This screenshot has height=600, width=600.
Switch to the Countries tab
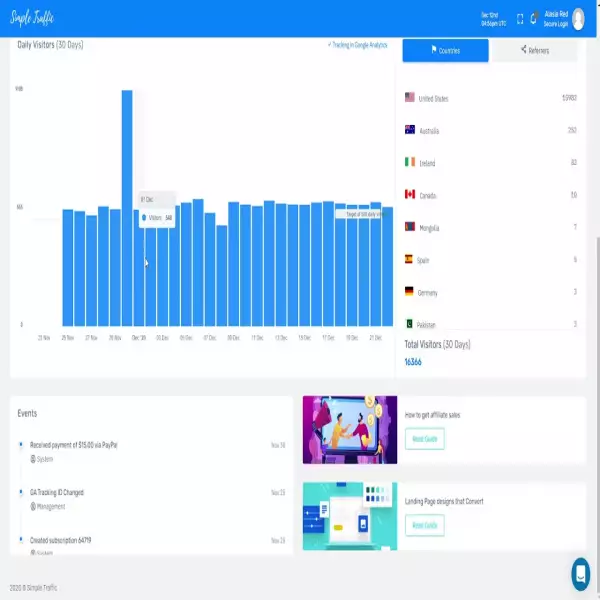[445, 50]
